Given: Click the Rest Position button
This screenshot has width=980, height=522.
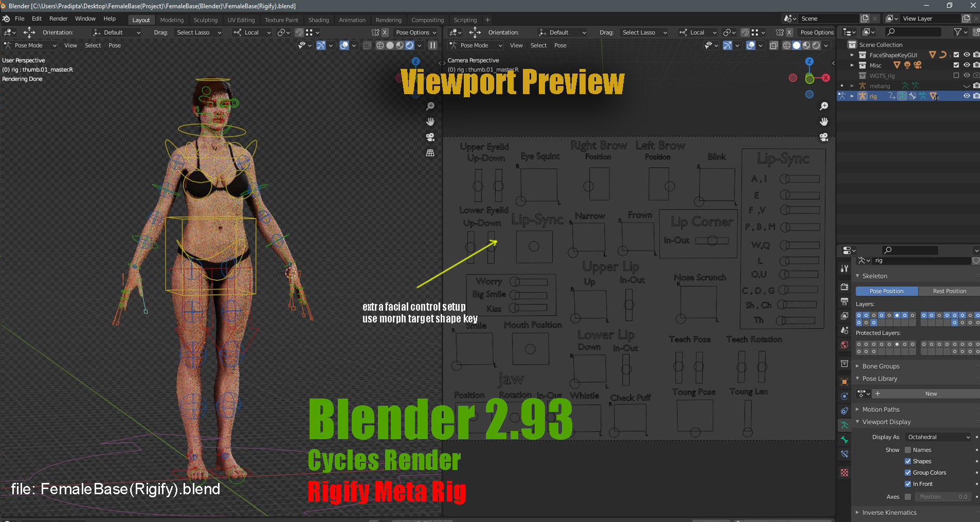Looking at the screenshot, I should coord(949,291).
